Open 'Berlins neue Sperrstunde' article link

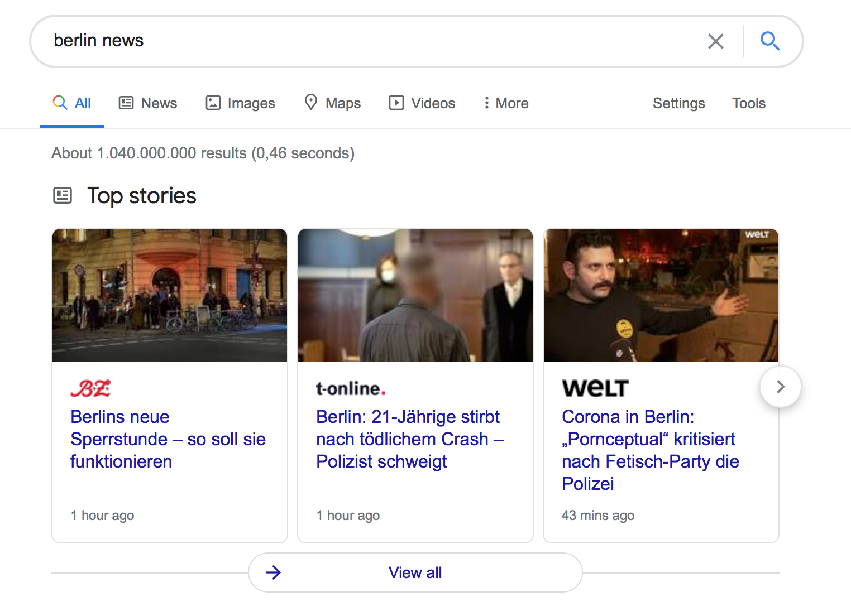(168, 439)
